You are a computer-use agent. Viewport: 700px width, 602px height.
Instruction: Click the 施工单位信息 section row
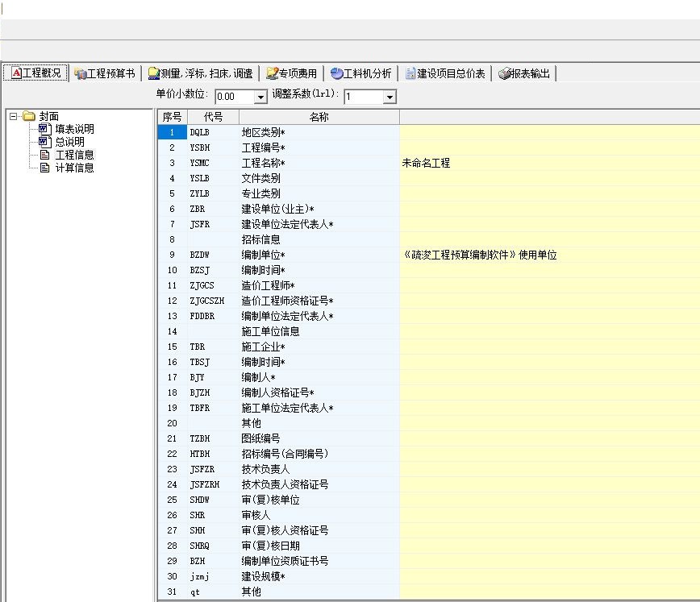[x=428, y=331]
